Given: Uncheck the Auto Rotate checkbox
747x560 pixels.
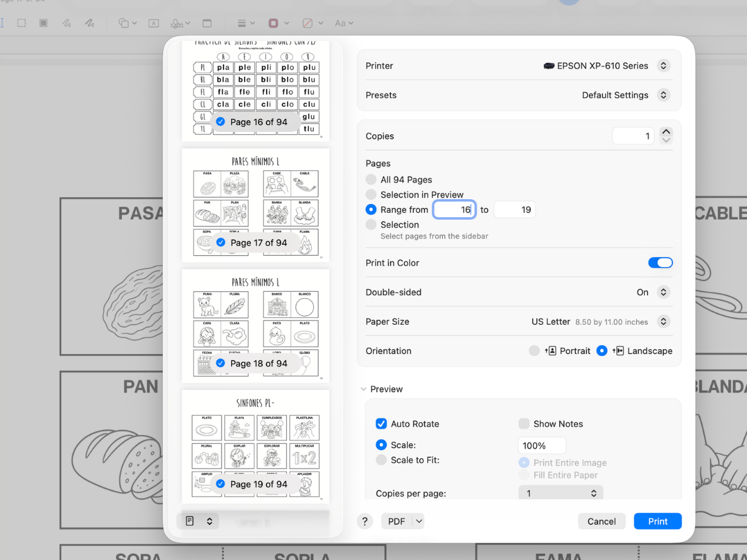Looking at the screenshot, I should (x=382, y=424).
